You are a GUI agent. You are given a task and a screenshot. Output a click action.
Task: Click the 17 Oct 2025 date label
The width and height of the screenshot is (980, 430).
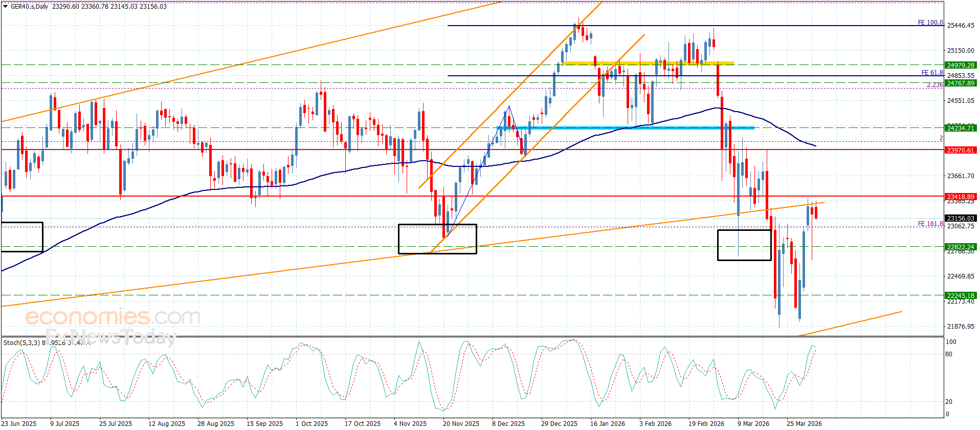coord(363,423)
